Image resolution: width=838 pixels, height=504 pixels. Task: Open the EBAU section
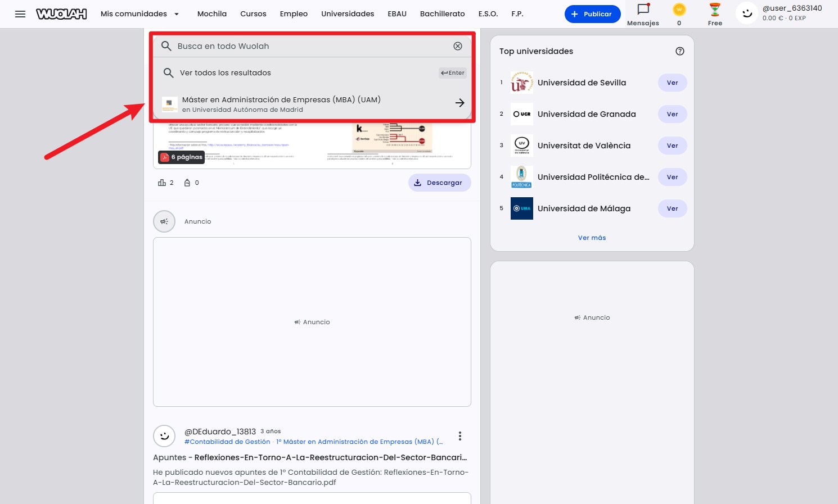pos(397,14)
